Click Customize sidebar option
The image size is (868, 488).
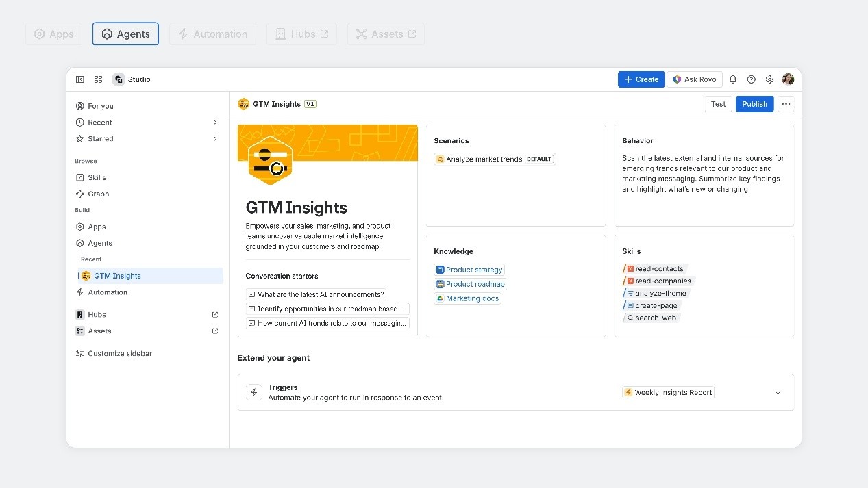pos(119,354)
